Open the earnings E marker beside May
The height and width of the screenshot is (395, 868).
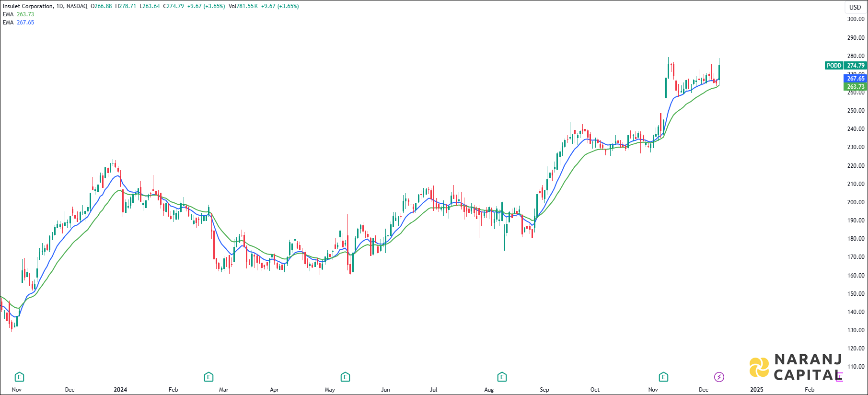[x=345, y=377]
